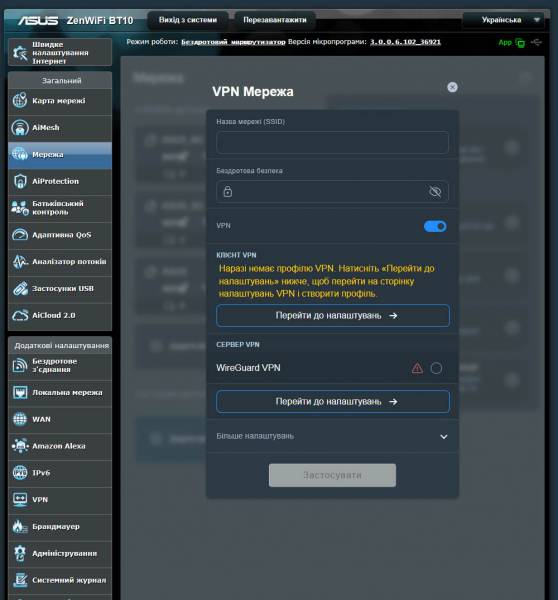This screenshot has height=600, width=558.
Task: Click the green App device icon in the header
Action: coord(520,42)
